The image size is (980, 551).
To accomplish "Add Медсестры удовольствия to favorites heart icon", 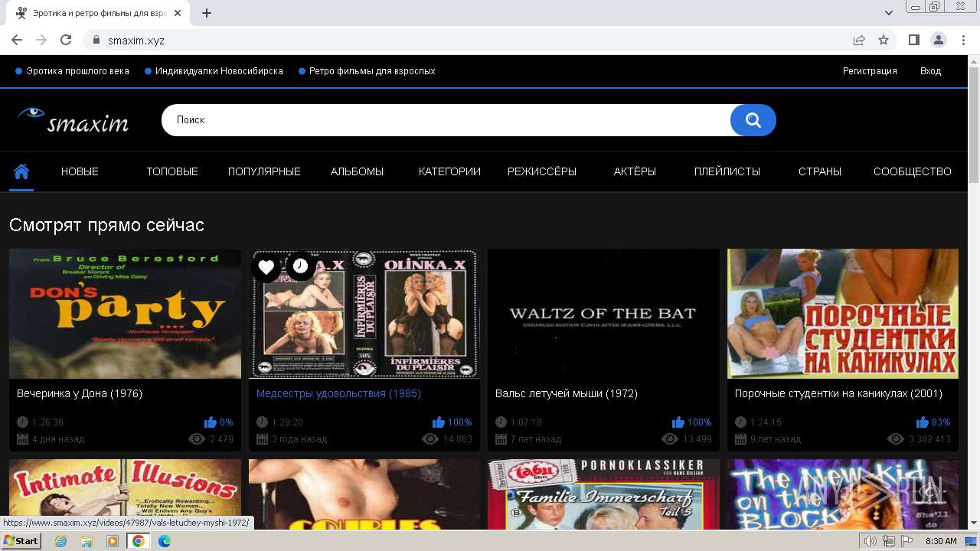I will point(266,267).
